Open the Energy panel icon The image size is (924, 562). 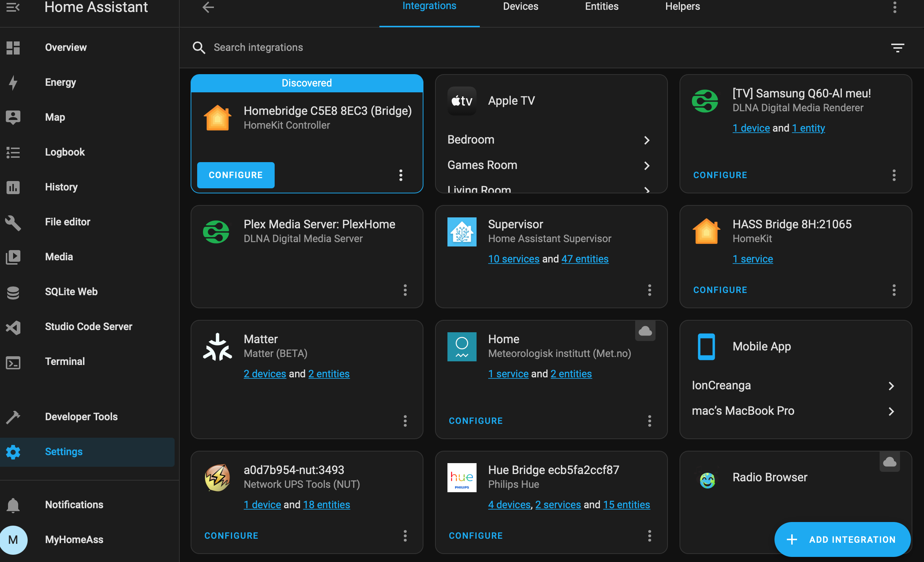pyautogui.click(x=13, y=83)
